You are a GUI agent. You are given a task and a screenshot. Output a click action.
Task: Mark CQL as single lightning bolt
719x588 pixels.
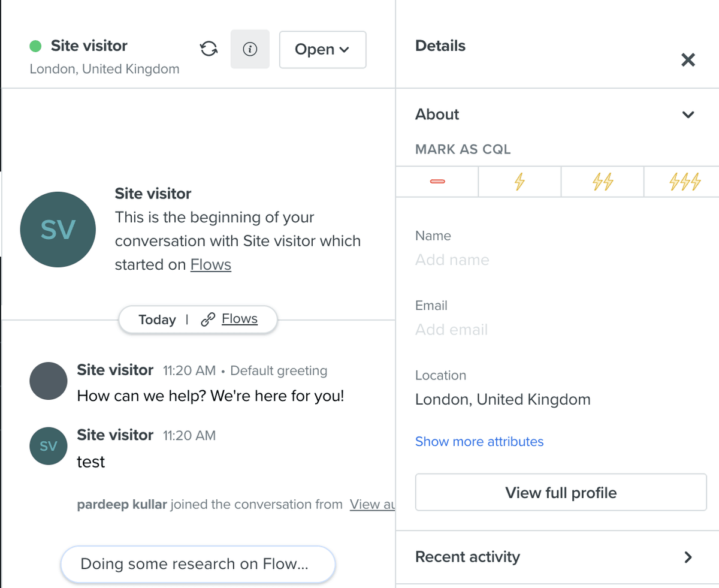tap(519, 182)
